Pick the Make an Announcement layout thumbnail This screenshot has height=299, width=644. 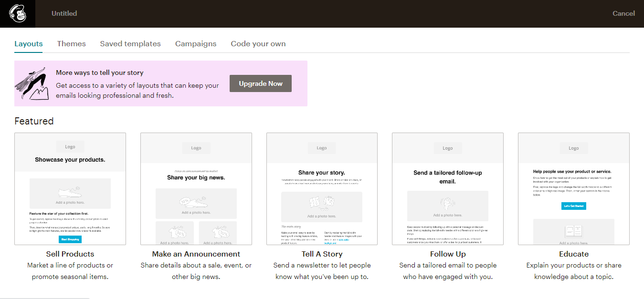pyautogui.click(x=196, y=189)
